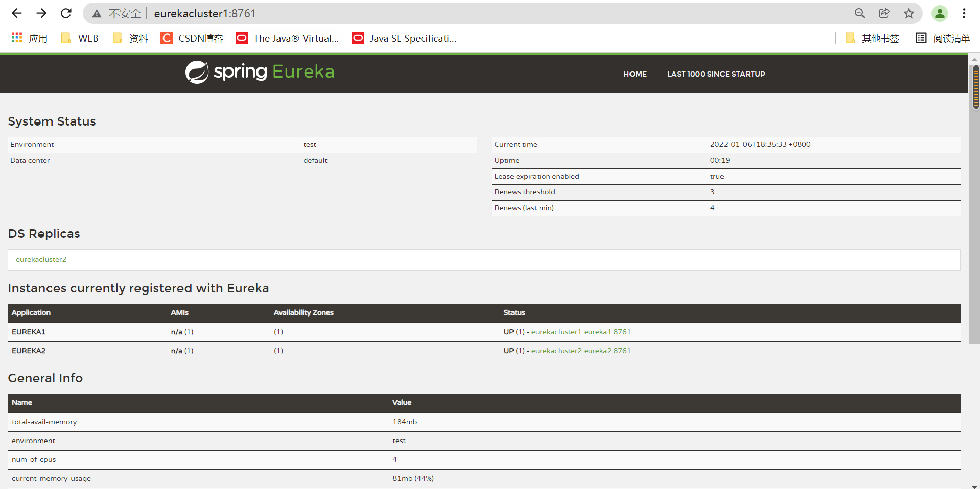Select the EUREKA2 application cell
This screenshot has height=489, width=980.
29,351
